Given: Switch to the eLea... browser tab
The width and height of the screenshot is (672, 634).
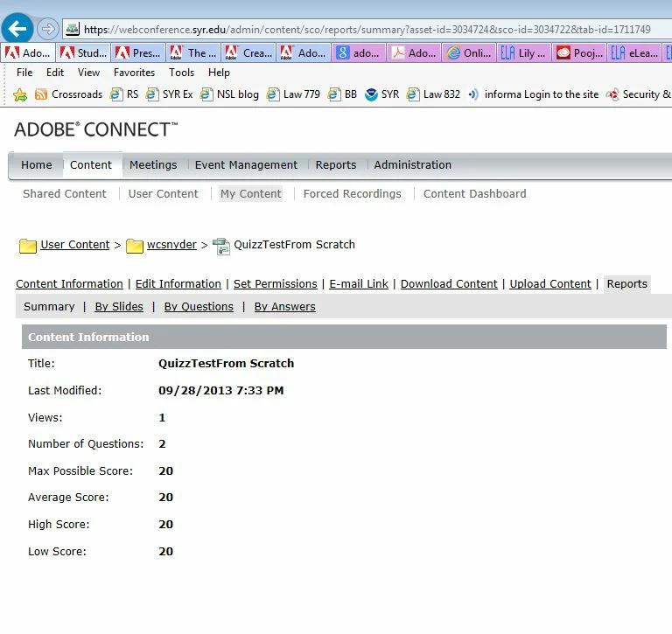Looking at the screenshot, I should coord(633,52).
